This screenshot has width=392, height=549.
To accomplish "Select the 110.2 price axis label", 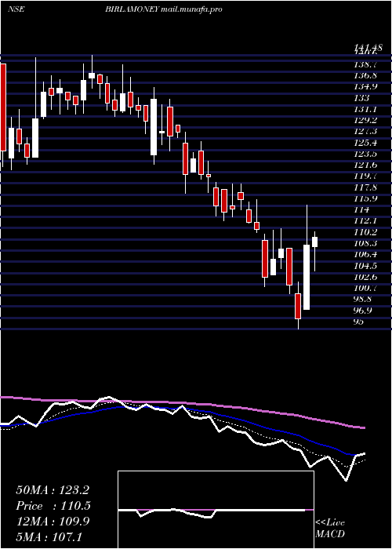I will (365, 232).
